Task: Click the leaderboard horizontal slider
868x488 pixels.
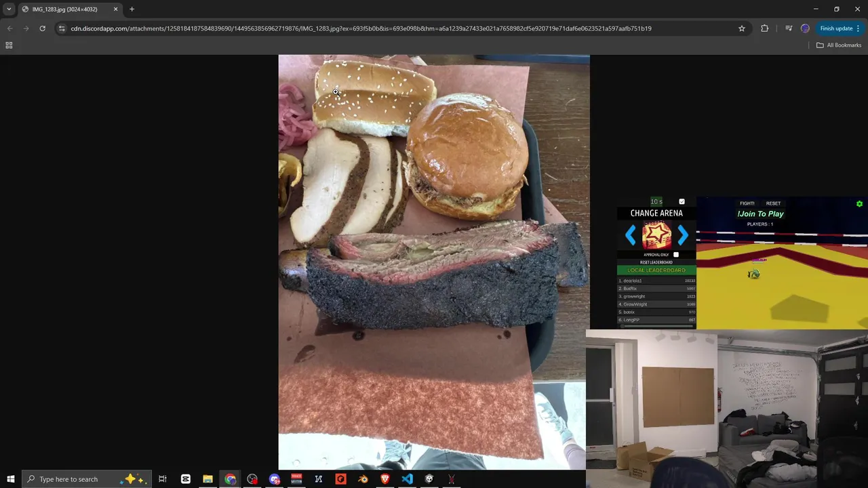Action: [x=656, y=326]
